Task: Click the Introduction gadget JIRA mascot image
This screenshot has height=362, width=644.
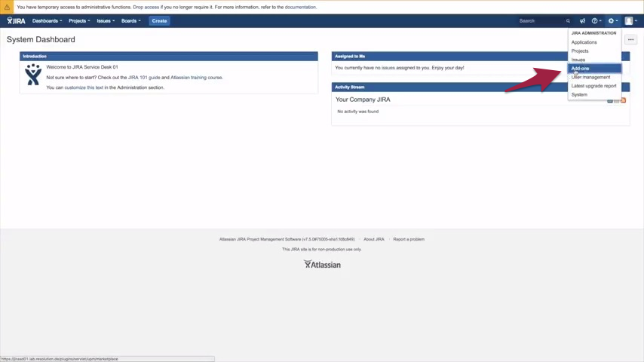Action: [x=33, y=75]
